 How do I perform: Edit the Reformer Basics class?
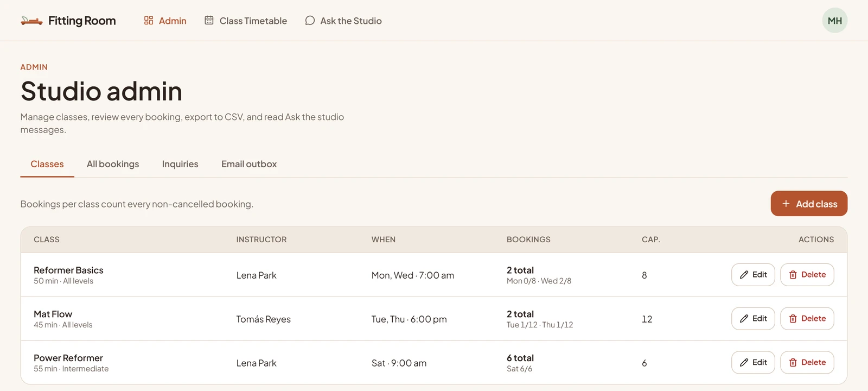tap(753, 275)
